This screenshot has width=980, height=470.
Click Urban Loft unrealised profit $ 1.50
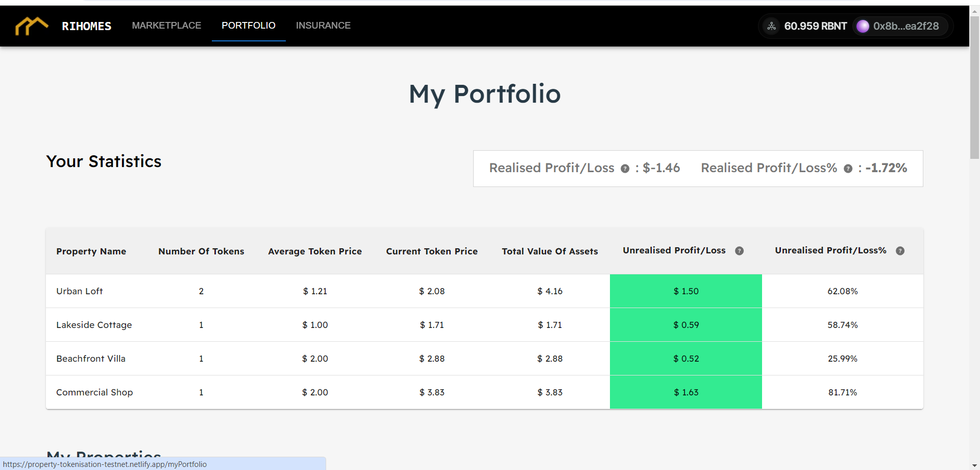pos(686,291)
